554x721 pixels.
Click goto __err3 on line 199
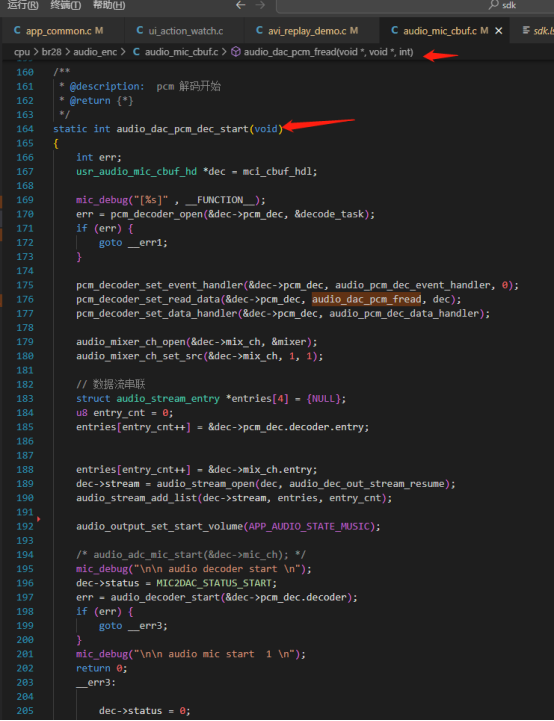[133, 626]
